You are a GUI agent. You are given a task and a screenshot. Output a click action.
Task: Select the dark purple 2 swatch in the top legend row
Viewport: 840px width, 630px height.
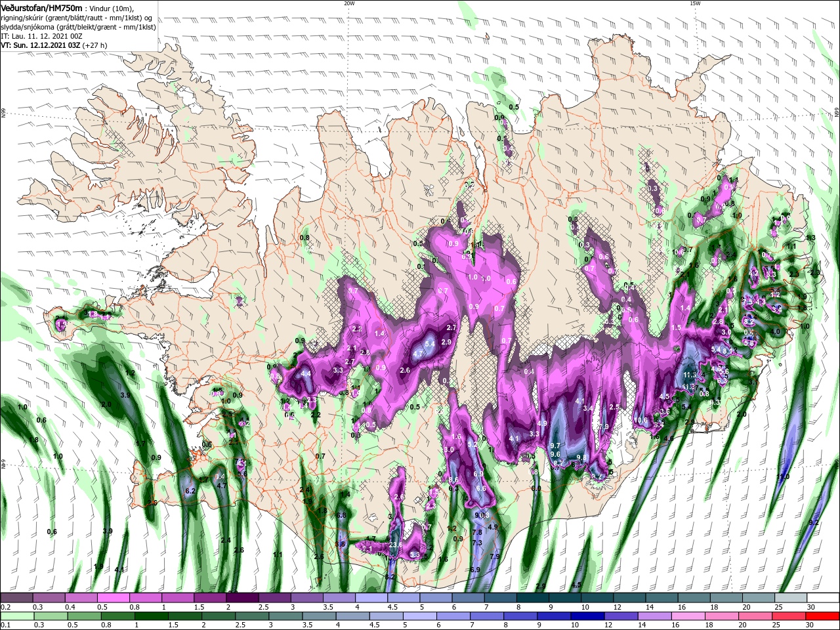[x=242, y=598]
